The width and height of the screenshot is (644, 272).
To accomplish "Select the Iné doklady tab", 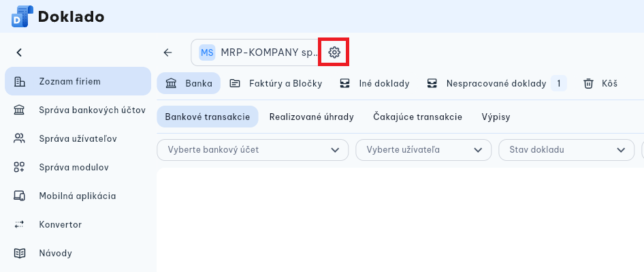I will [374, 84].
